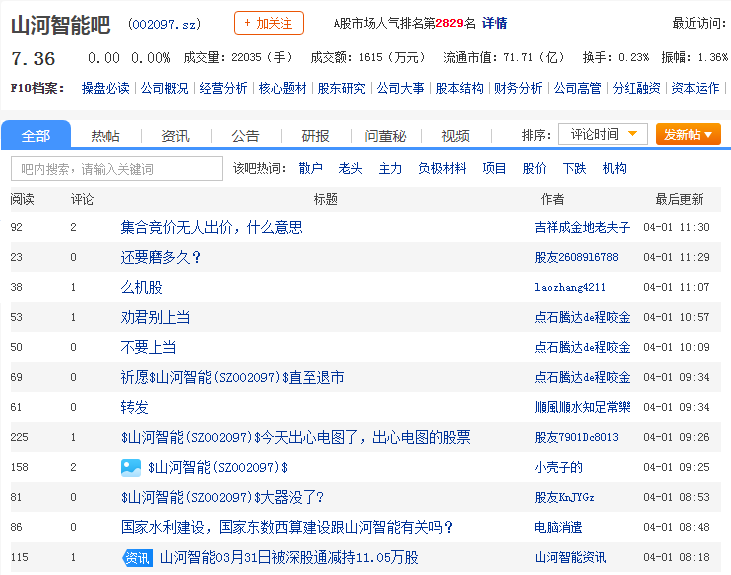The image size is (731, 575).
Task: Open the 评论时间 sort dropdown
Action: 603,134
